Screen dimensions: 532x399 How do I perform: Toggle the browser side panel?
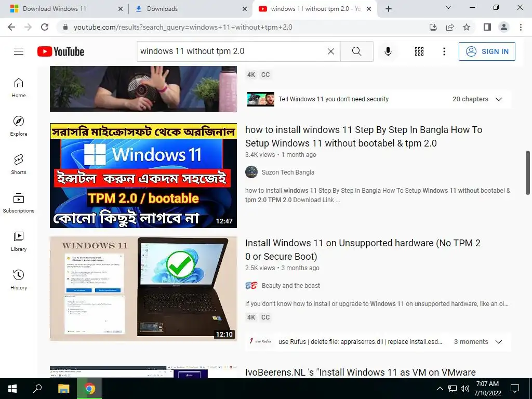487,27
